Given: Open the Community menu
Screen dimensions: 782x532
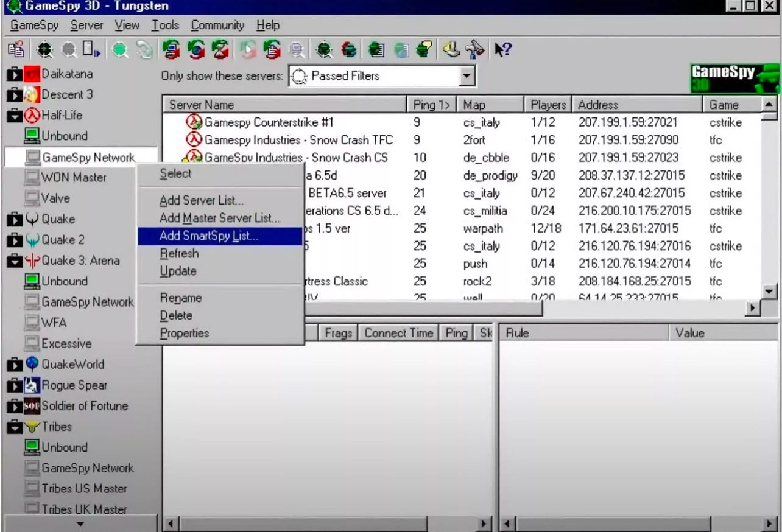Looking at the screenshot, I should (x=217, y=26).
